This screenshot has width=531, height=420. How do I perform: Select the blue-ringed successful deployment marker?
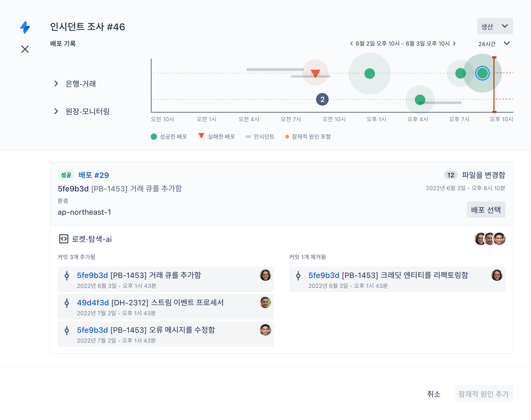pos(482,73)
